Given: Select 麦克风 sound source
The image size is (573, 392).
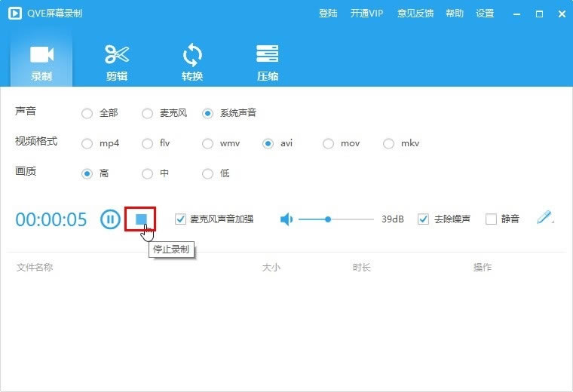Looking at the screenshot, I should (147, 113).
